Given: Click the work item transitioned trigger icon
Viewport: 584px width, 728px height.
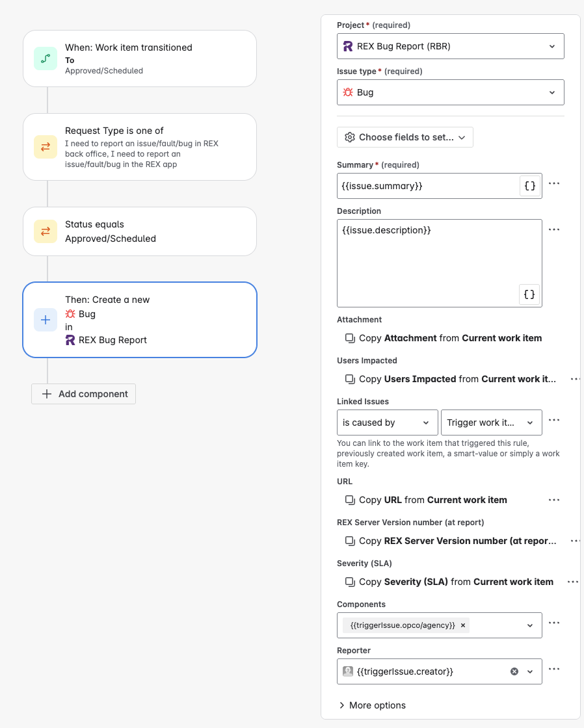Looking at the screenshot, I should (46, 58).
